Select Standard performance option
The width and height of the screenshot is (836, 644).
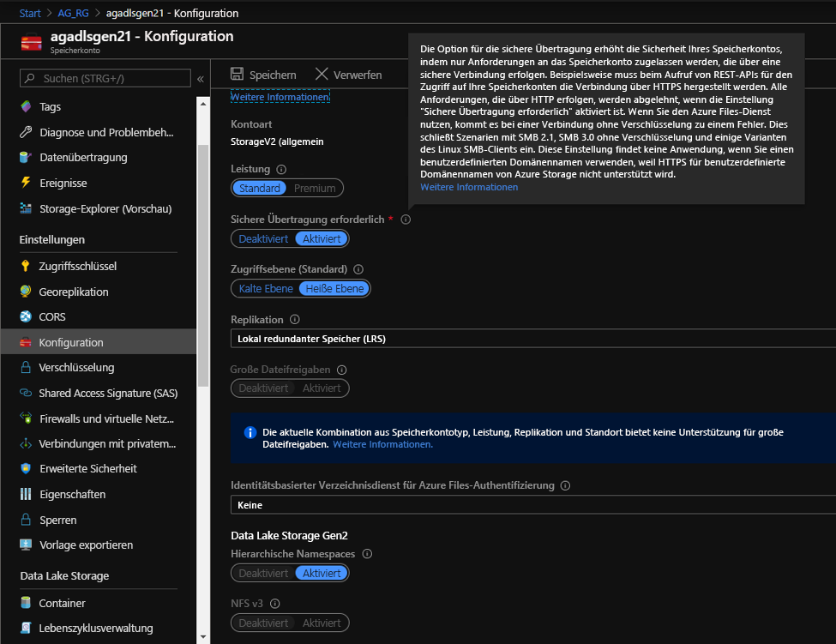tap(260, 188)
